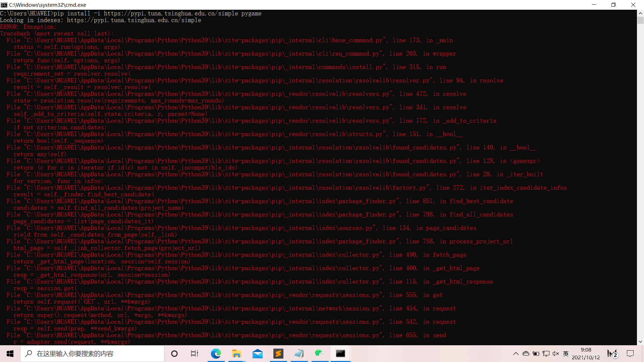Click the 'Looking in indexes' line
Image resolution: width=644 pixels, height=362 pixels.
pyautogui.click(x=101, y=20)
